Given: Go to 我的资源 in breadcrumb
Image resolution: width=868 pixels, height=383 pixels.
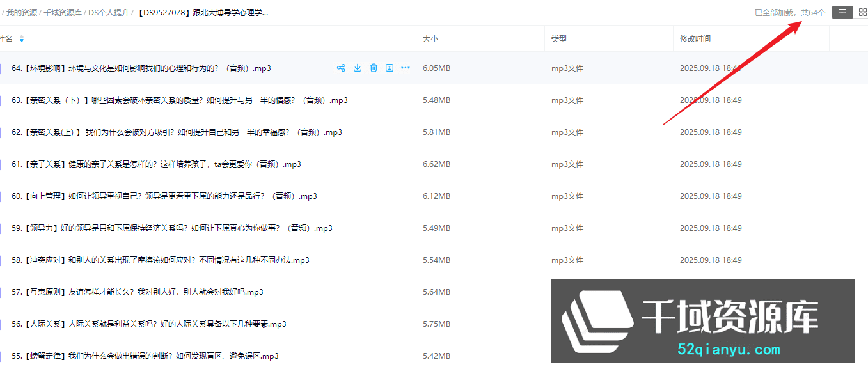Looking at the screenshot, I should (22, 12).
